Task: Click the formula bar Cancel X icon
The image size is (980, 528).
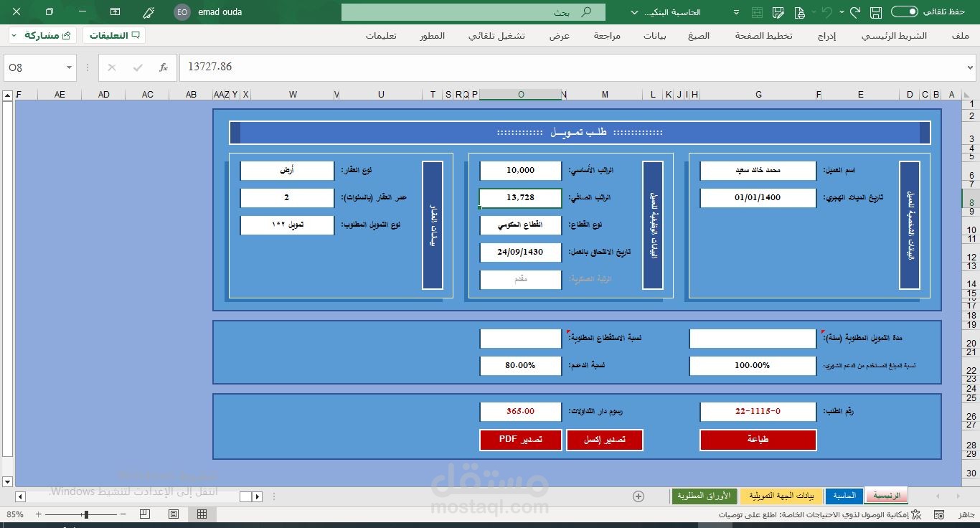Action: pyautogui.click(x=112, y=67)
